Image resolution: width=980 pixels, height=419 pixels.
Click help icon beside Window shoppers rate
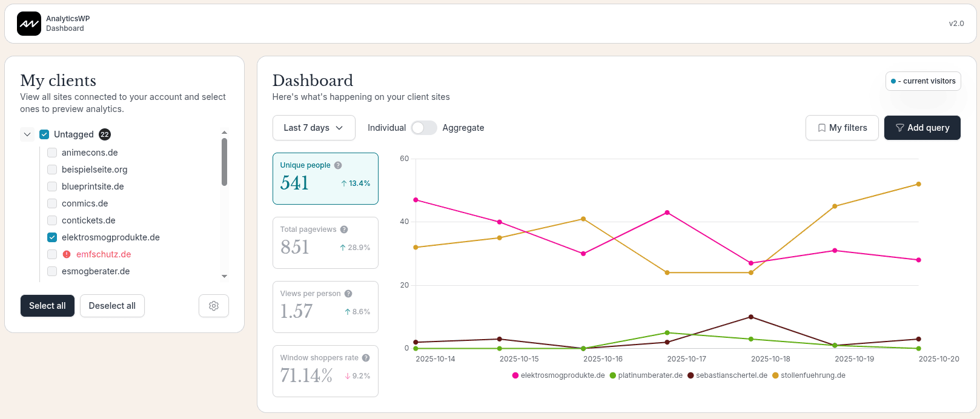point(366,358)
